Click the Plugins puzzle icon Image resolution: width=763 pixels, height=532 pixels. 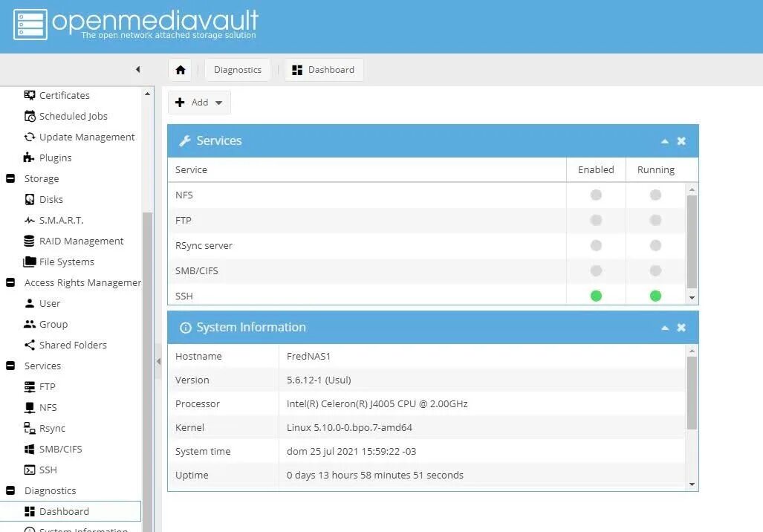(29, 158)
